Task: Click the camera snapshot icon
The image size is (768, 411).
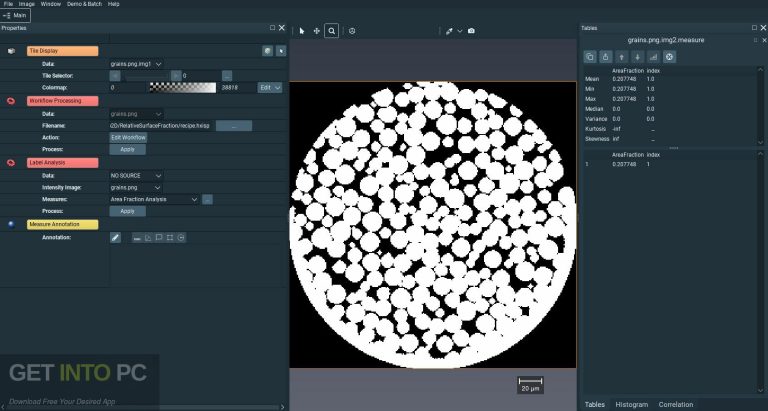Action: [471, 31]
